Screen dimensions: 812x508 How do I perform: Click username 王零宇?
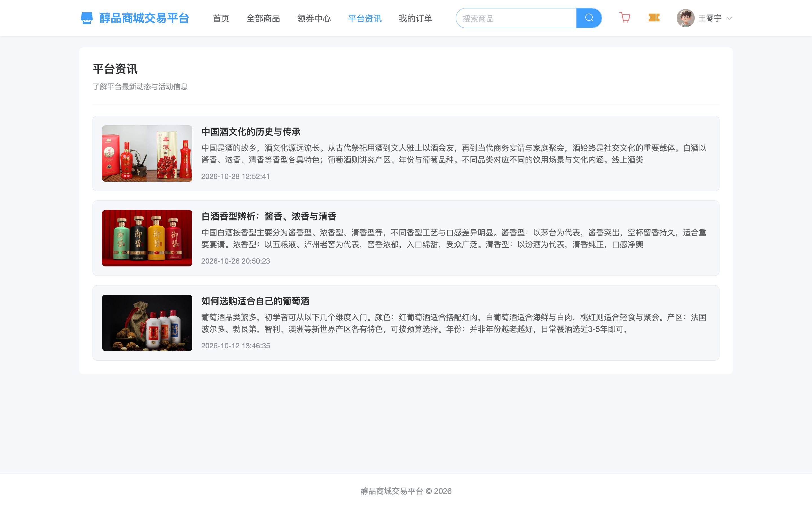tap(710, 18)
